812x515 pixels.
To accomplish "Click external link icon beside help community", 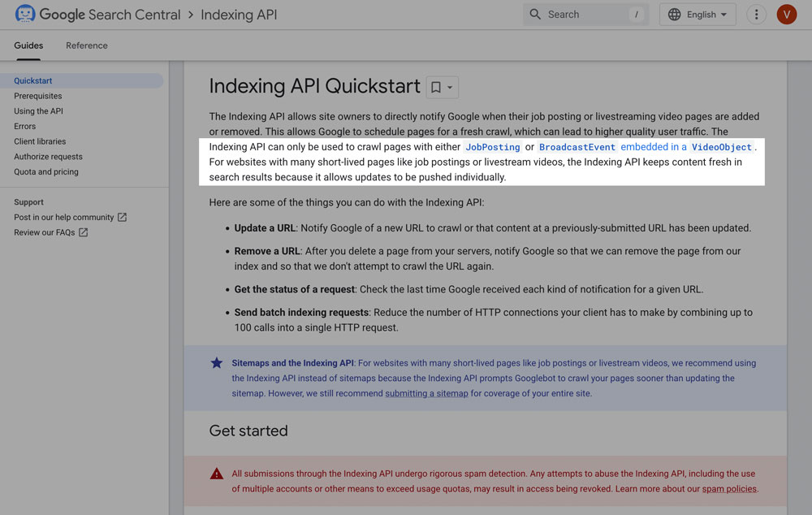I will 123,217.
